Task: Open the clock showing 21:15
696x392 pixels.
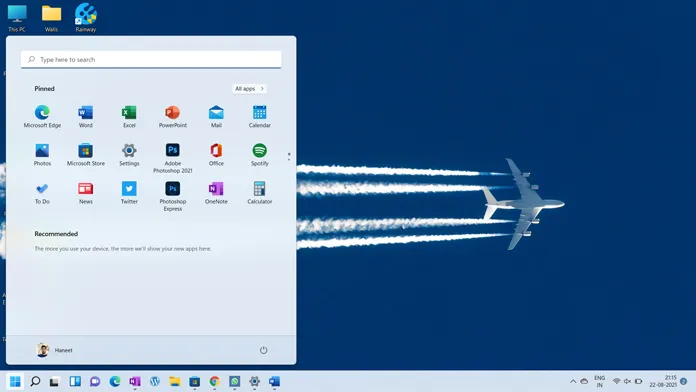Action: click(663, 381)
